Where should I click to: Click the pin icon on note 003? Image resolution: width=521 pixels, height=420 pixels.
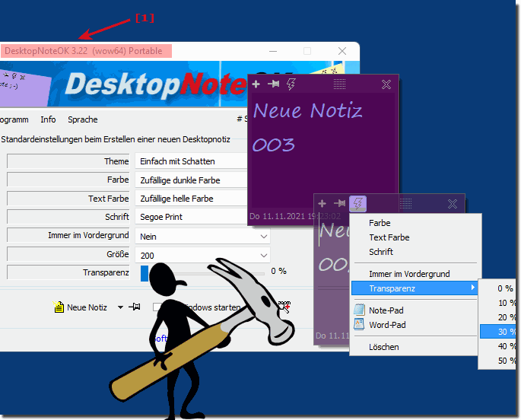tap(274, 84)
